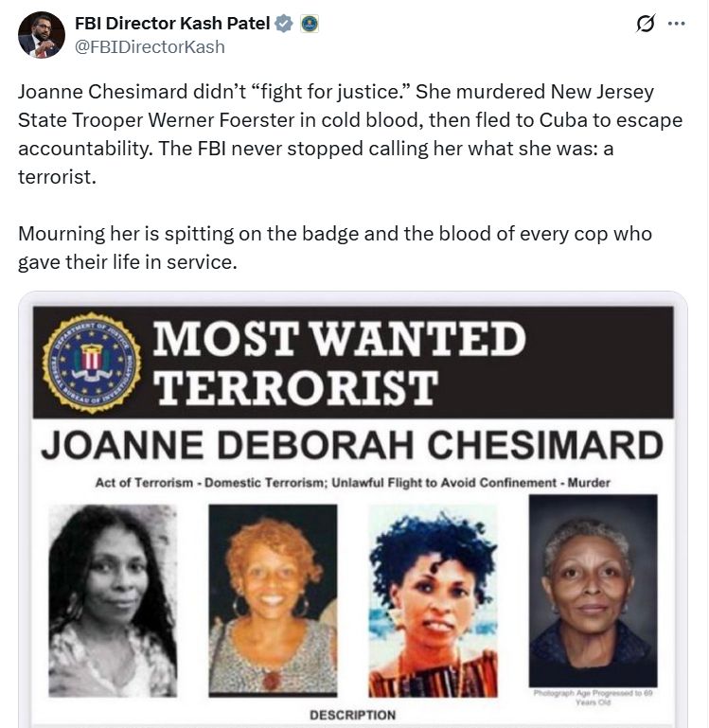Open the portrait with the blue background
This screenshot has height=728, width=709.
[x=433, y=601]
